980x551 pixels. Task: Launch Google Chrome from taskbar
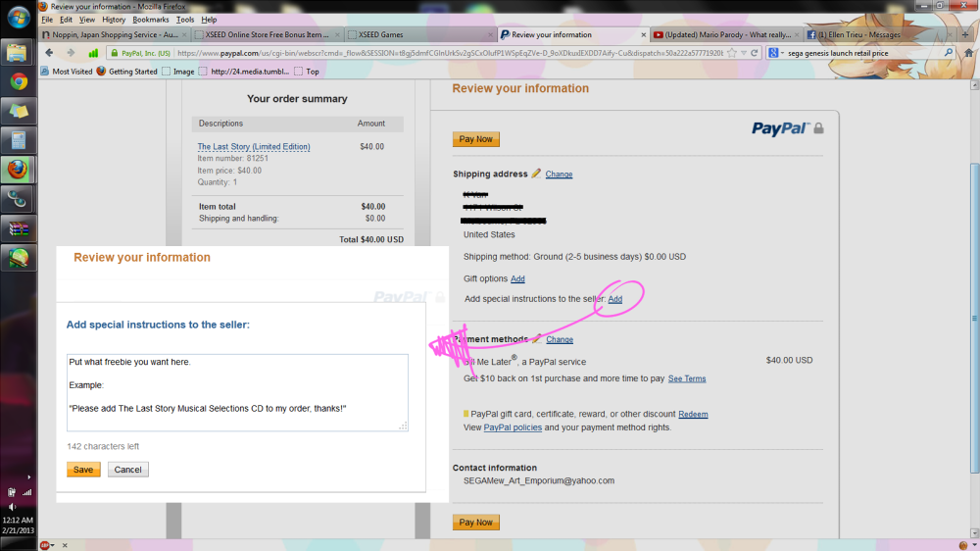[18, 82]
